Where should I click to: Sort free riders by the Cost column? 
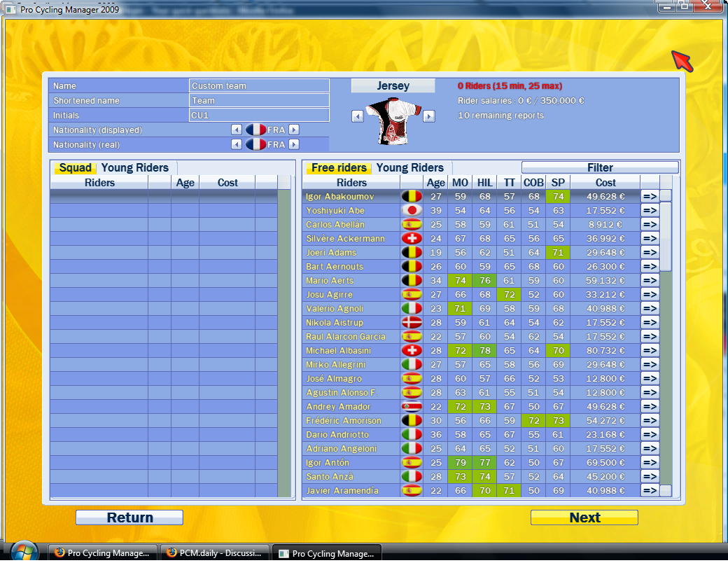605,183
